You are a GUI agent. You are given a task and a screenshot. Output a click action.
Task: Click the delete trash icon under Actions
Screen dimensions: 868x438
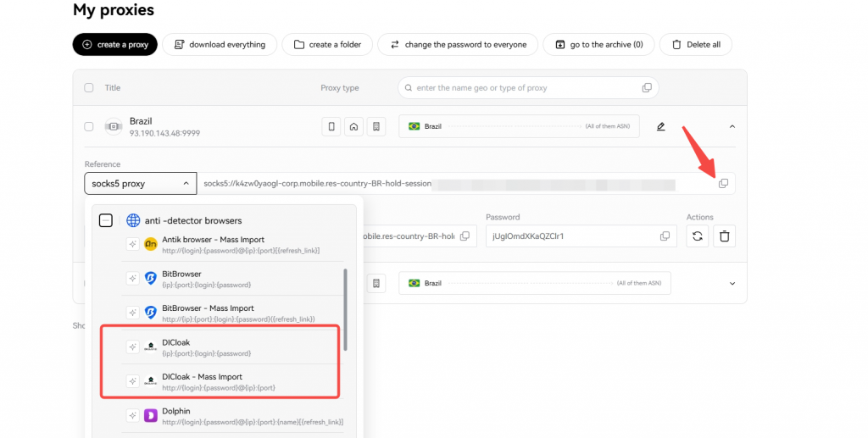(724, 236)
